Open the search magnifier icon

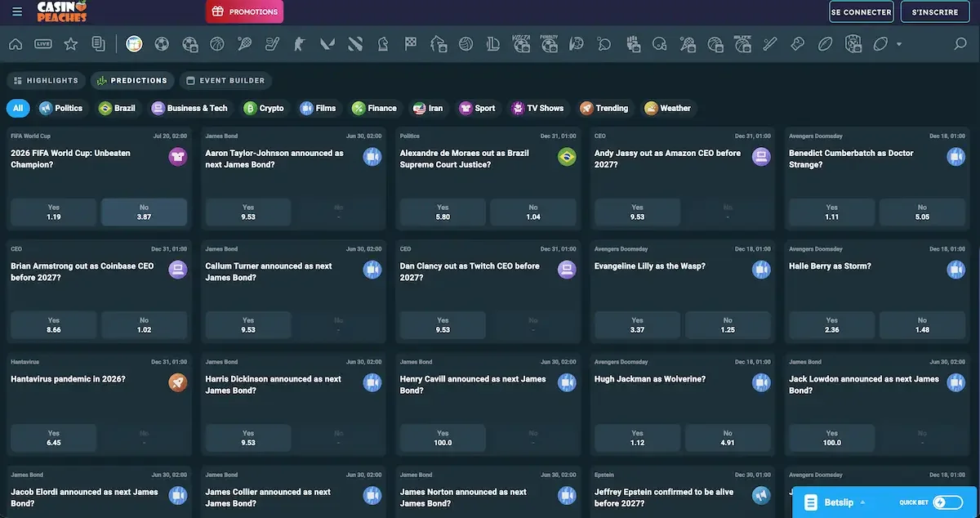tap(960, 44)
